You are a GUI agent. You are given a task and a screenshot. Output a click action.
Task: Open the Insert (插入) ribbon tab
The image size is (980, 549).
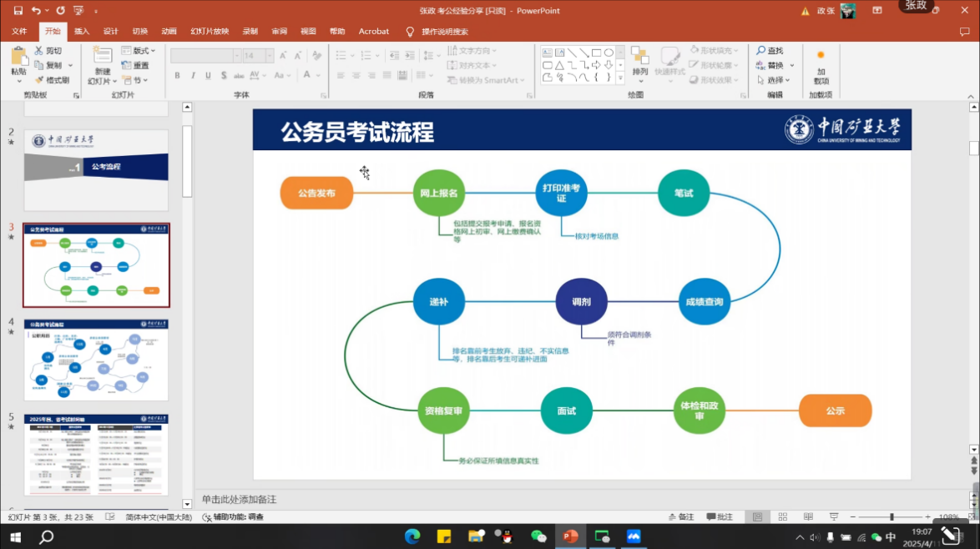82,31
